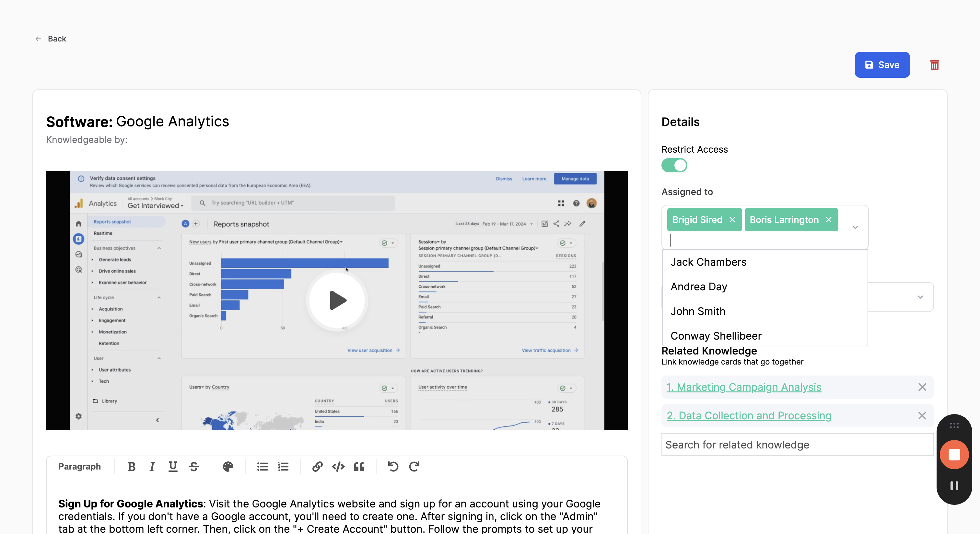The image size is (980, 534).
Task: Redo the last edit
Action: [x=414, y=466]
